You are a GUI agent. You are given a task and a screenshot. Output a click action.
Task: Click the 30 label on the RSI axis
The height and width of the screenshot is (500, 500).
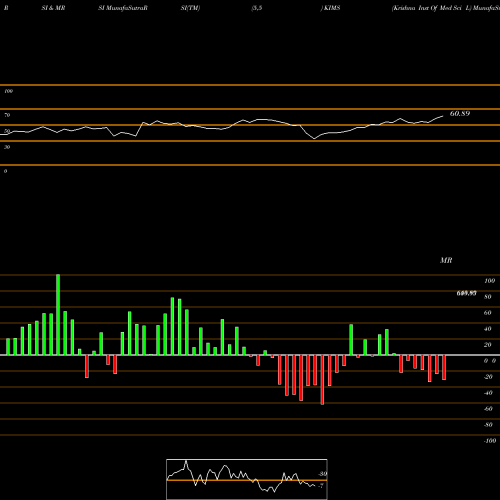[7, 147]
